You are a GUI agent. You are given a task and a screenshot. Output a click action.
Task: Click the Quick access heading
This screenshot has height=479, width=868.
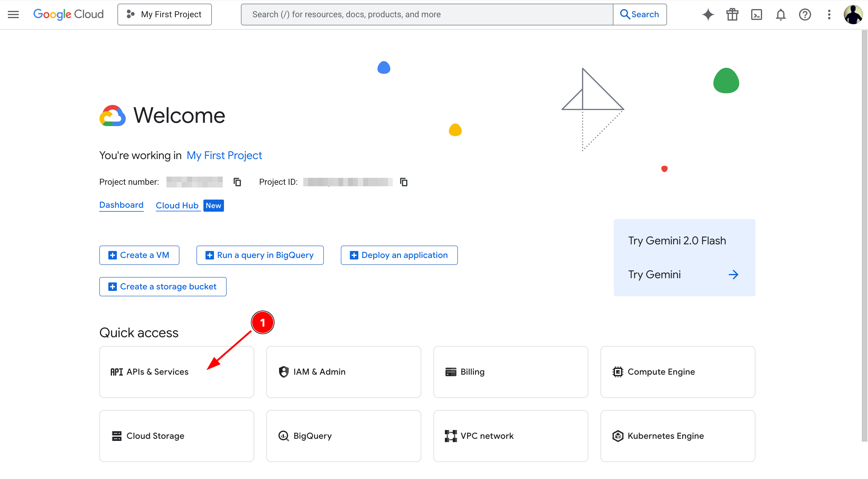click(x=139, y=333)
